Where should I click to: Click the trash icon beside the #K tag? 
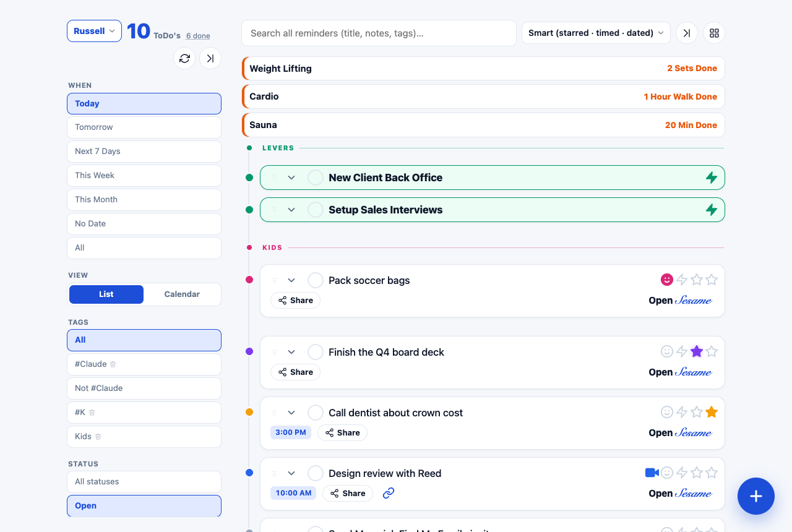(92, 413)
